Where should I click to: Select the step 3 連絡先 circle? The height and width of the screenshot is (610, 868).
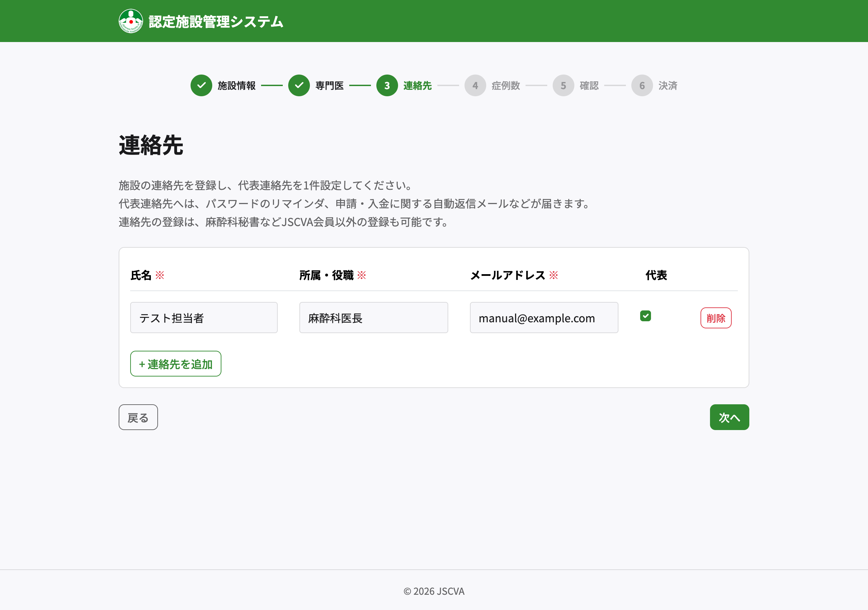point(387,86)
